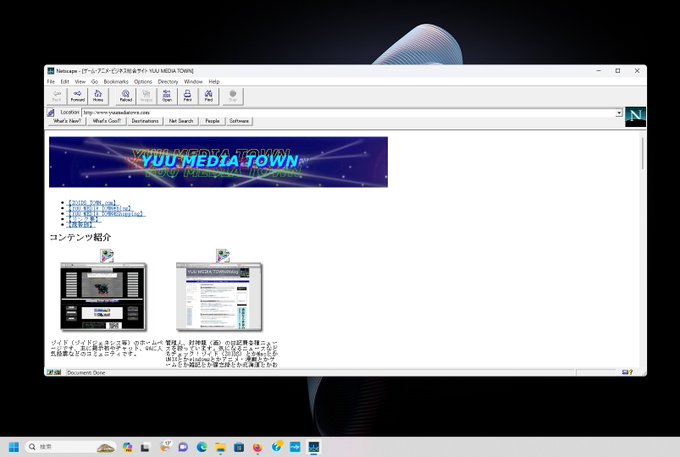This screenshot has width=680, height=457.
Task: Click the Find binoculars toolbar button
Action: pos(209,96)
